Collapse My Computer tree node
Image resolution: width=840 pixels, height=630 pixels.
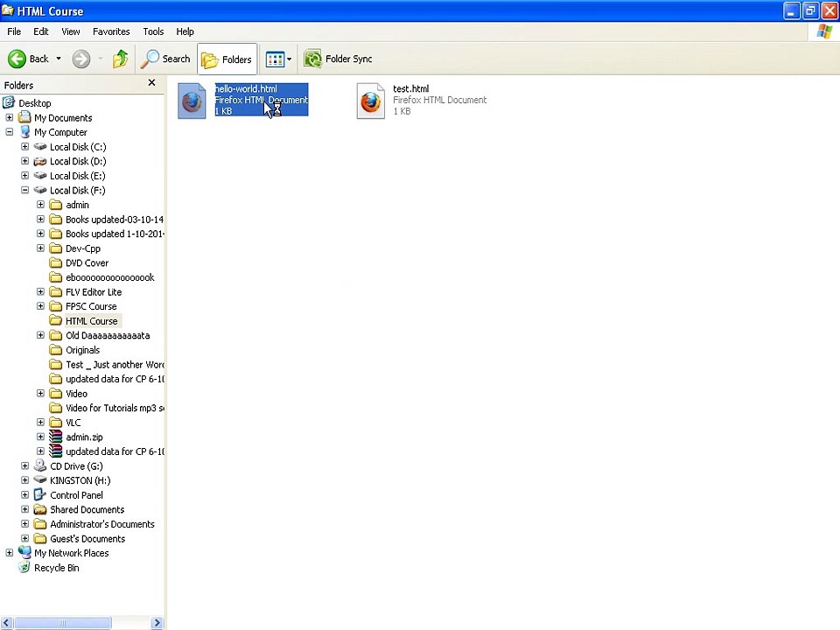10,132
